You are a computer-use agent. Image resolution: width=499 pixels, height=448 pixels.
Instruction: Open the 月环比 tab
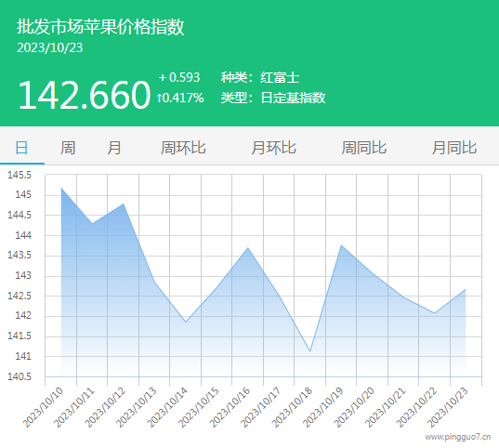pos(274,148)
